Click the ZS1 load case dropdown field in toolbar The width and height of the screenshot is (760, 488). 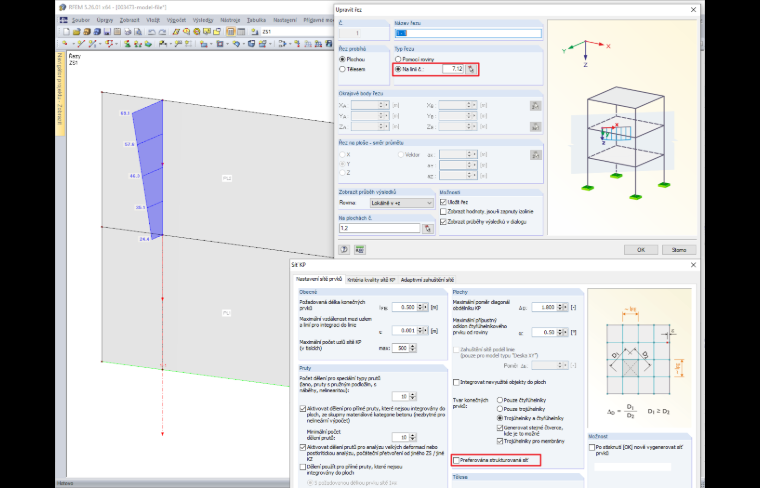coord(298,31)
